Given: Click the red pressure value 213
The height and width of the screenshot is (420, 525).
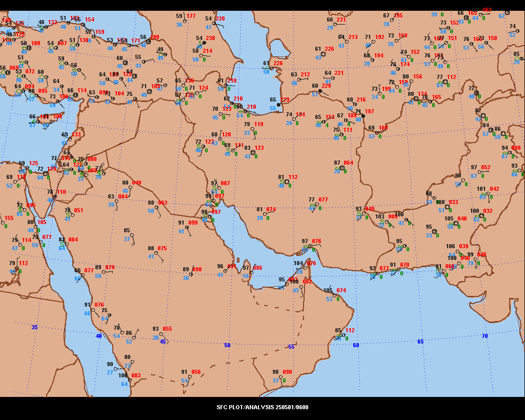Looking at the screenshot, I should coord(353,37).
